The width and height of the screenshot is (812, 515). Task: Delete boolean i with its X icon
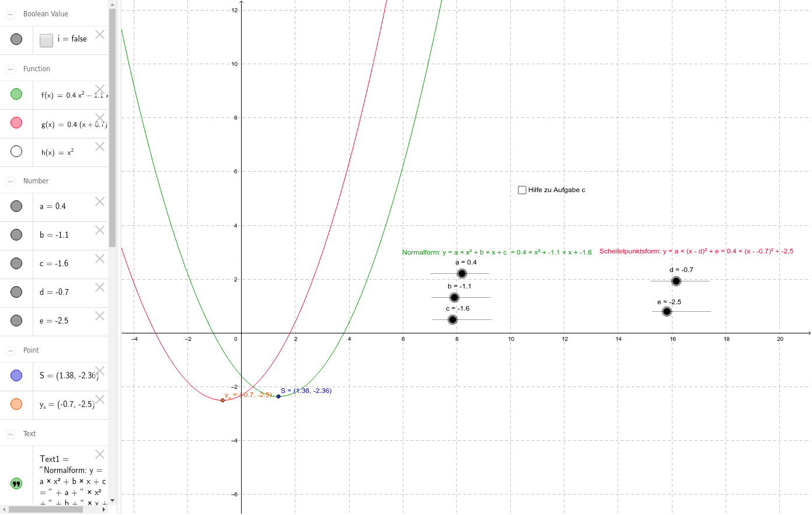100,34
